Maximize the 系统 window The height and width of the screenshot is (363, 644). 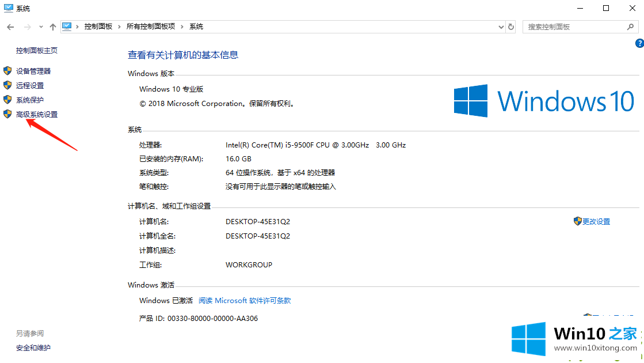606,8
